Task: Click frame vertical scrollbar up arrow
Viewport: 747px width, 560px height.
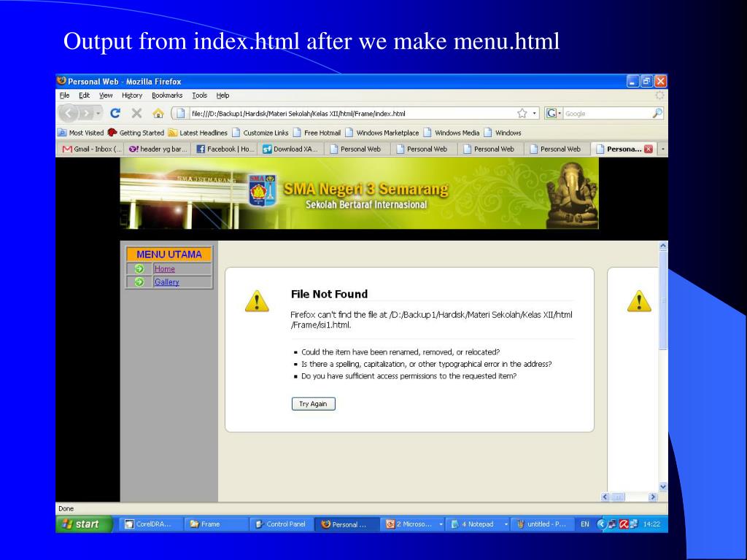Action: [x=662, y=246]
